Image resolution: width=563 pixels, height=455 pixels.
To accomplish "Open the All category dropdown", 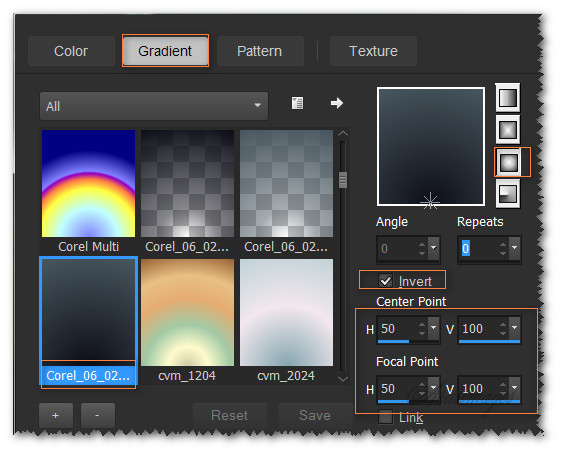I will (x=154, y=106).
